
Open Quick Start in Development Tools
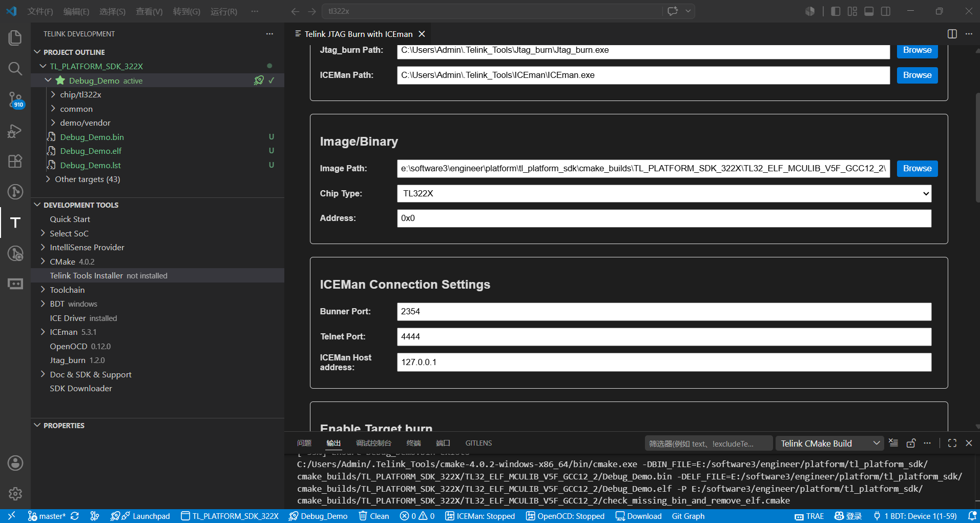click(x=70, y=219)
